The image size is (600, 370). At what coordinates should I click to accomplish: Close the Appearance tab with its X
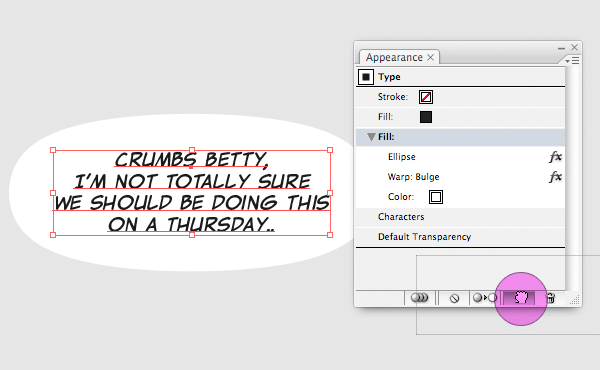tap(430, 57)
